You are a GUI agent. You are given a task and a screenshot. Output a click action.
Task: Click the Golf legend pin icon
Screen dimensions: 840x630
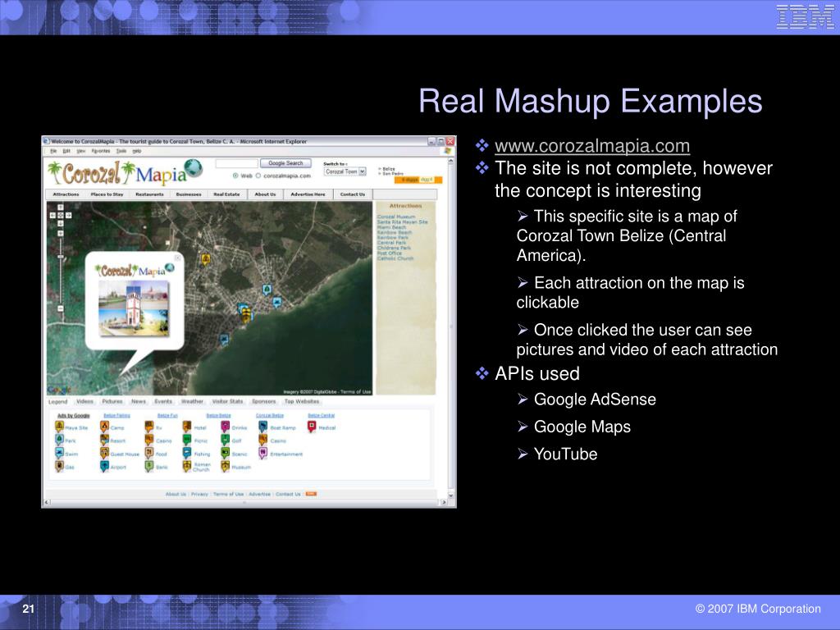pyautogui.click(x=225, y=440)
